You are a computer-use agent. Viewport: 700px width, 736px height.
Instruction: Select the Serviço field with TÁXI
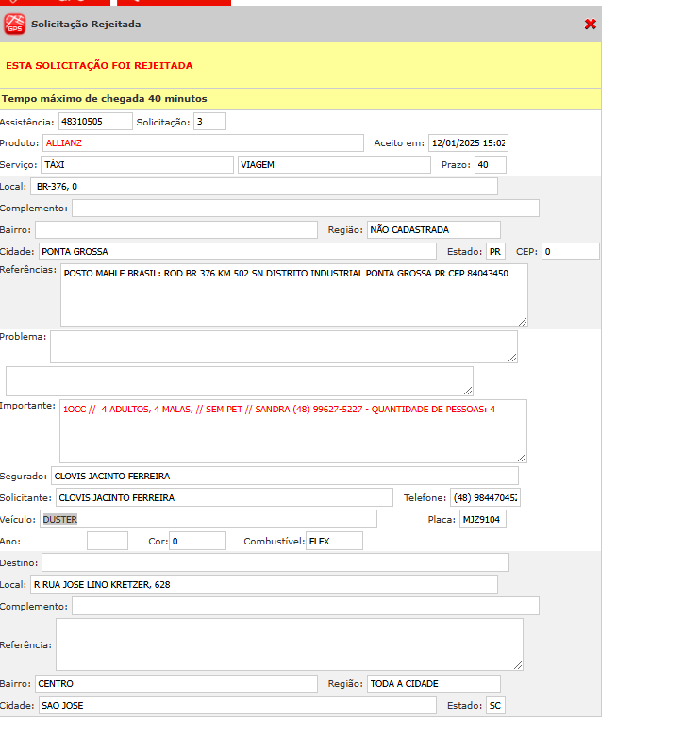[x=137, y=165]
